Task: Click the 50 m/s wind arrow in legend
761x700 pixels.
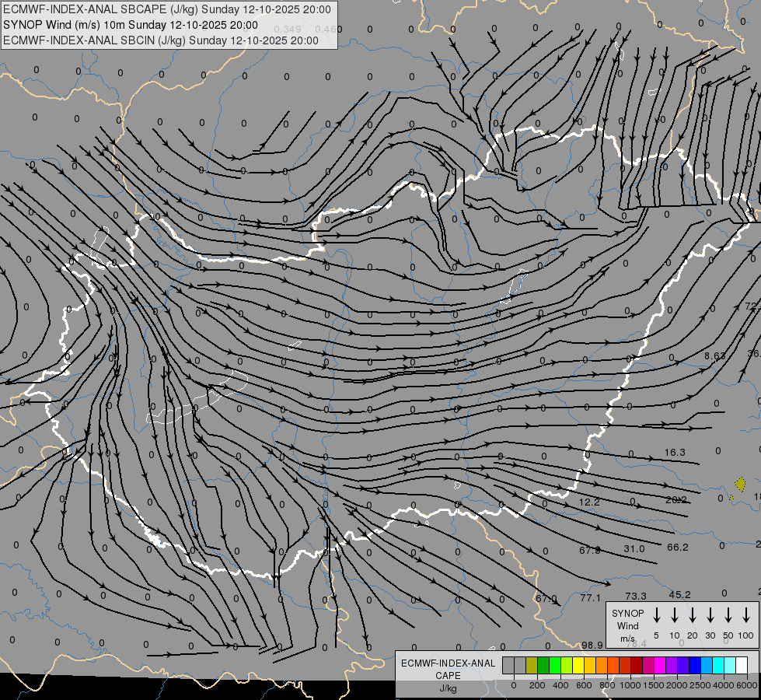Action: tap(728, 615)
